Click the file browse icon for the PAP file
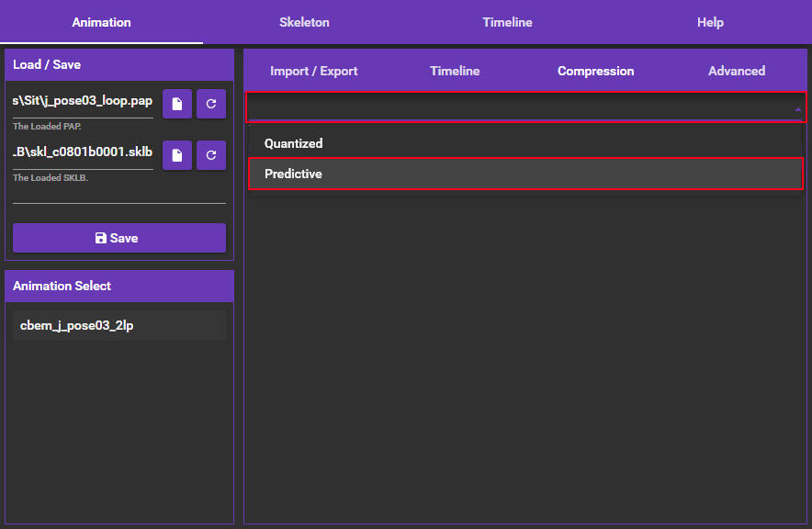This screenshot has height=529, width=812. click(177, 104)
